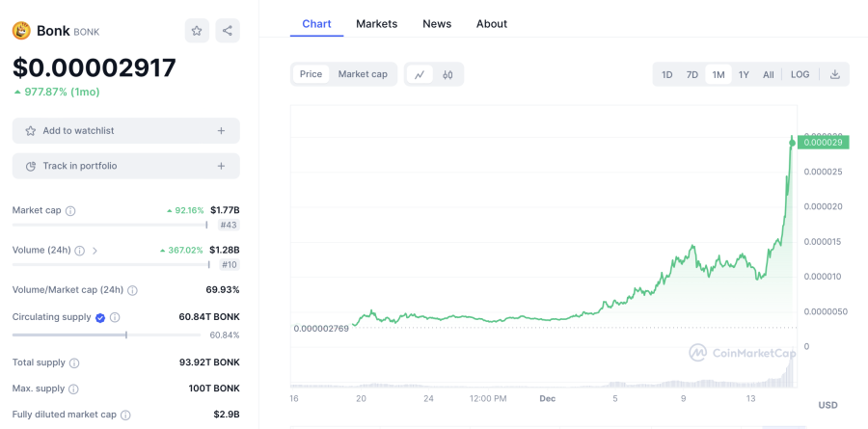Viewport: 868px width, 429px height.
Task: Open the Chart tab
Action: tap(316, 24)
